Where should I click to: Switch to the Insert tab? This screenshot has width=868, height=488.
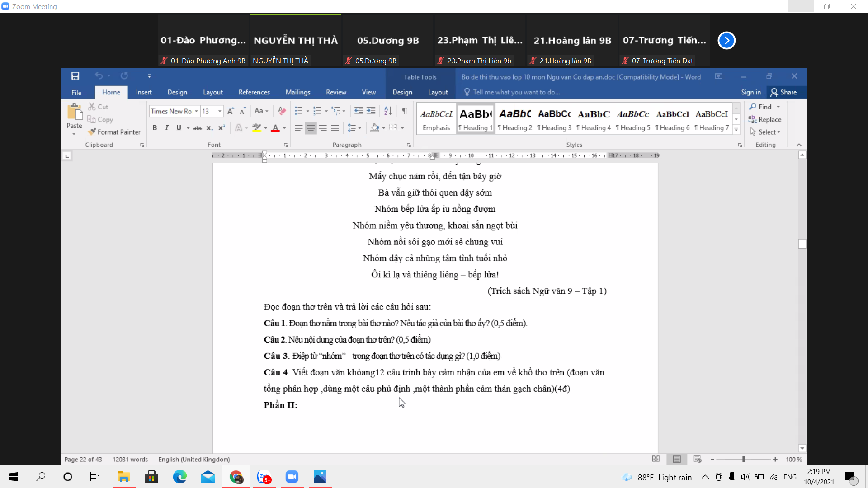tap(144, 92)
